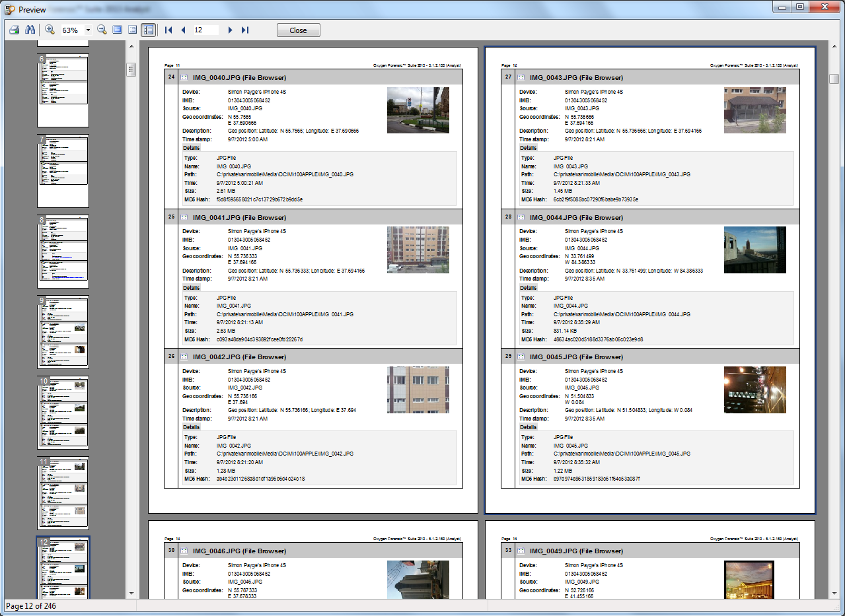845x616 pixels.
Task: Select the page 8 thumbnail
Action: pos(63,252)
